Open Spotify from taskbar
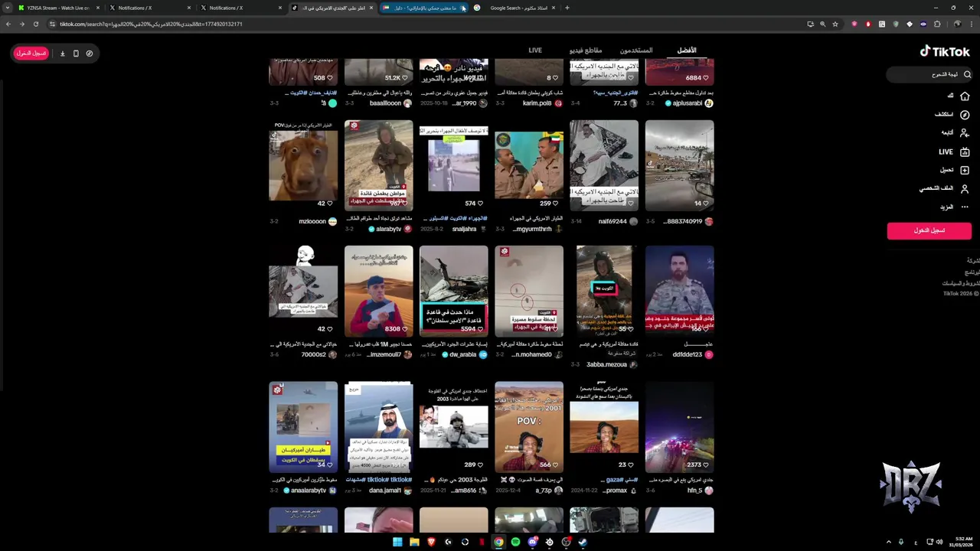980x551 pixels. pyautogui.click(x=515, y=542)
